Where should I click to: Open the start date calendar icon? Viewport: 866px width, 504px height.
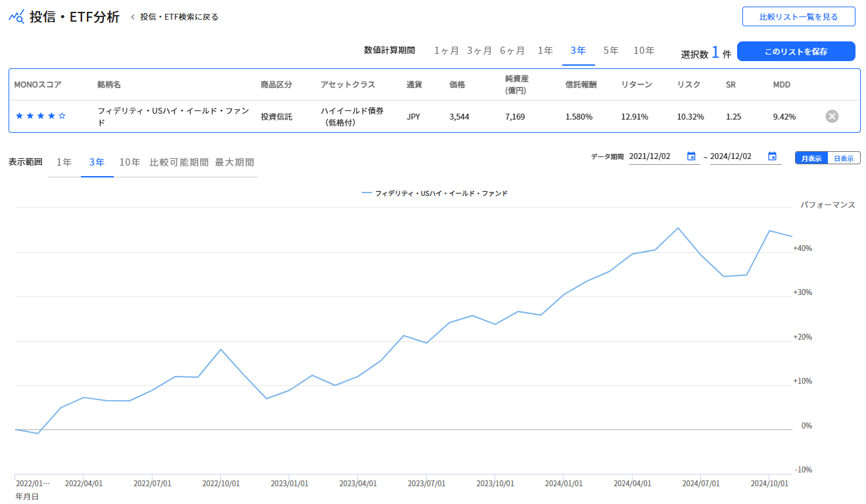[691, 156]
